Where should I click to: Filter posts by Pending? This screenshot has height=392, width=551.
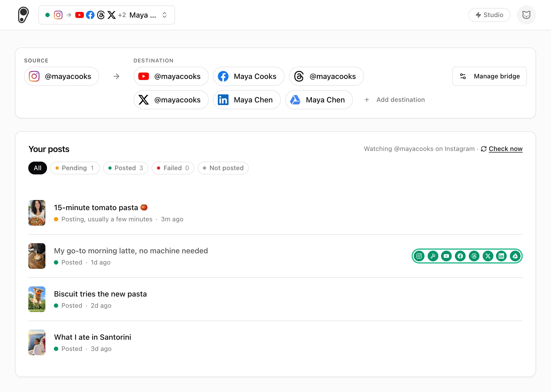(x=75, y=168)
